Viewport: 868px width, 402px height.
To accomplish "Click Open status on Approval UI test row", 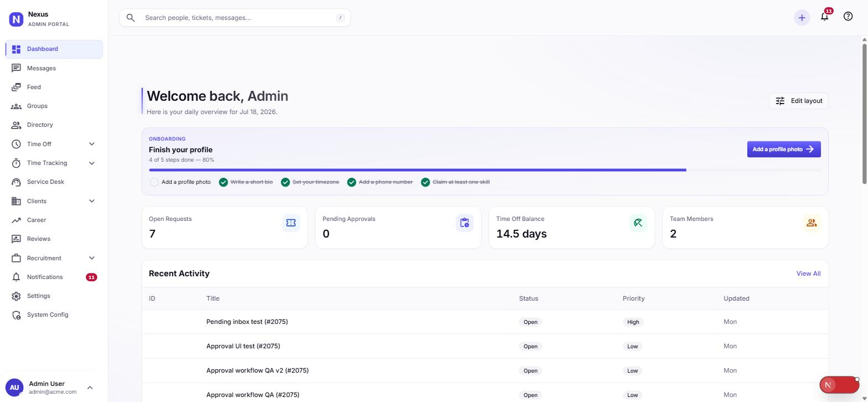I will (x=530, y=346).
